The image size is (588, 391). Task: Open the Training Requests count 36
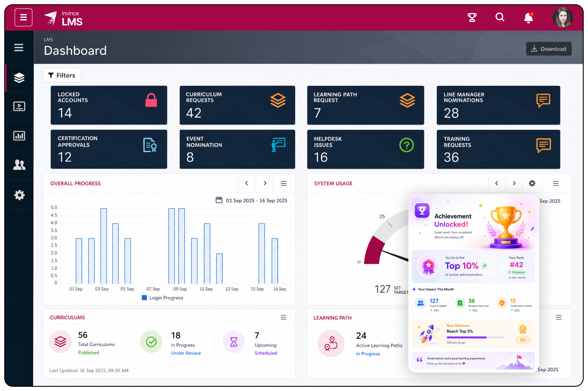pyautogui.click(x=451, y=157)
